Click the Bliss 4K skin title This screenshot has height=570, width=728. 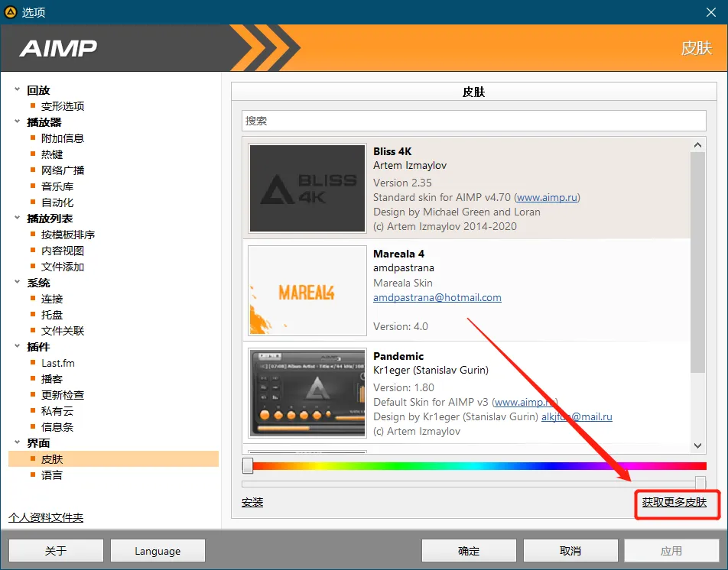(392, 151)
